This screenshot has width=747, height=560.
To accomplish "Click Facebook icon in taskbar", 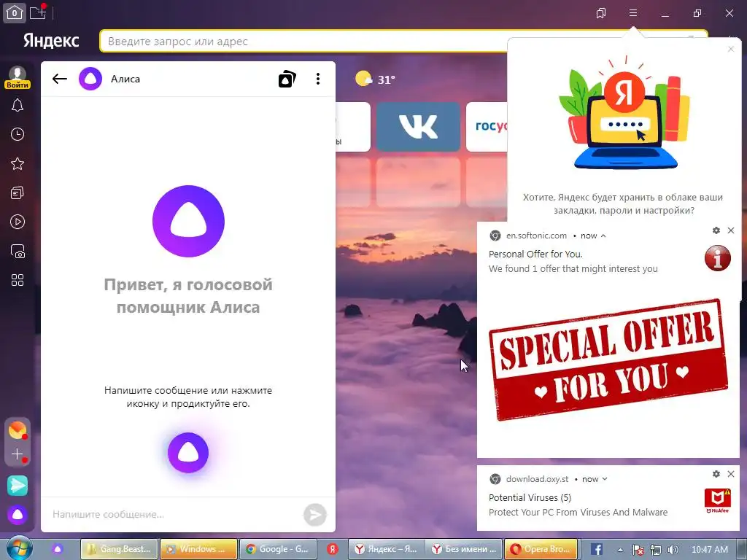I will click(x=597, y=549).
